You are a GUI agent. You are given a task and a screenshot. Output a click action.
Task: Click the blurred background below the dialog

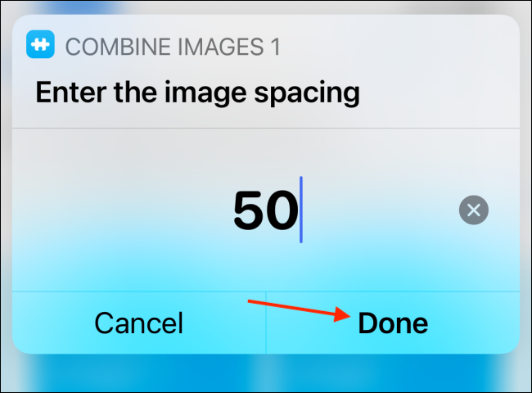(x=266, y=375)
